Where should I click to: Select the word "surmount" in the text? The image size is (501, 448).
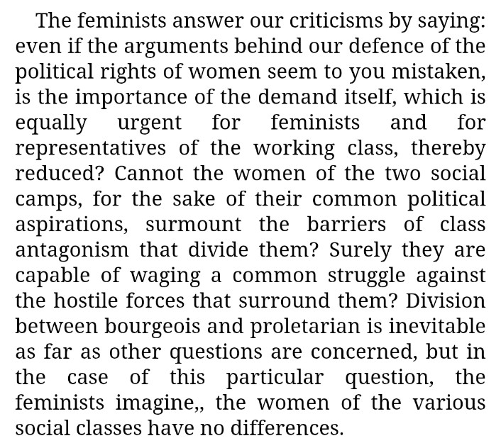pyautogui.click(x=193, y=225)
